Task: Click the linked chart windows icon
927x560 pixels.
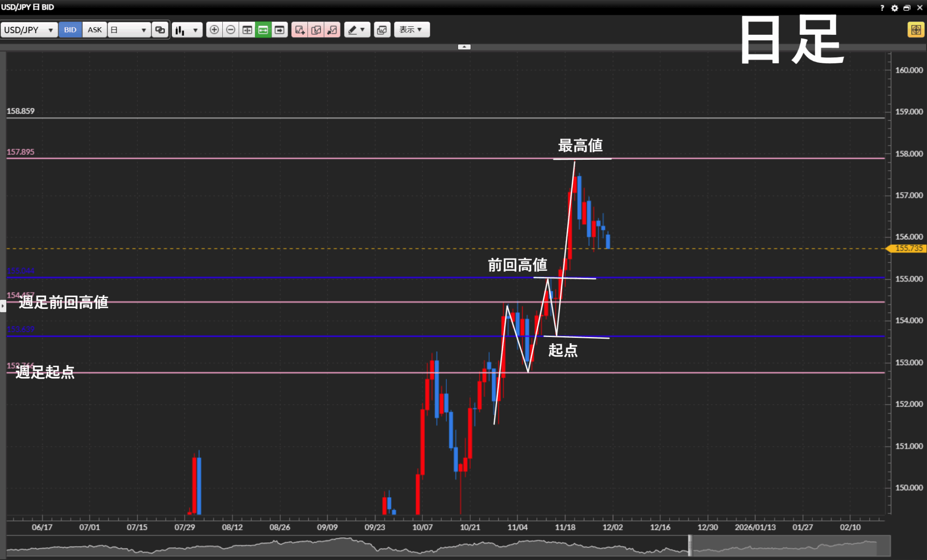Action: pyautogui.click(x=160, y=30)
